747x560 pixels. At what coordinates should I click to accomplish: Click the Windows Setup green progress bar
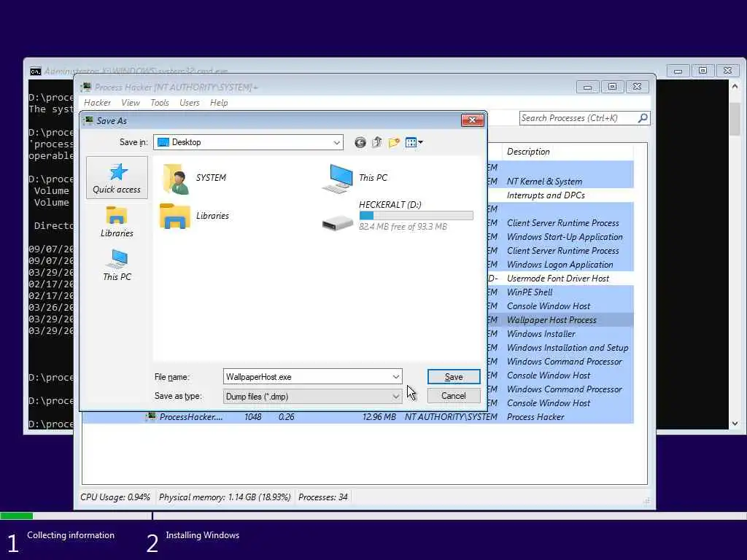[17, 516]
